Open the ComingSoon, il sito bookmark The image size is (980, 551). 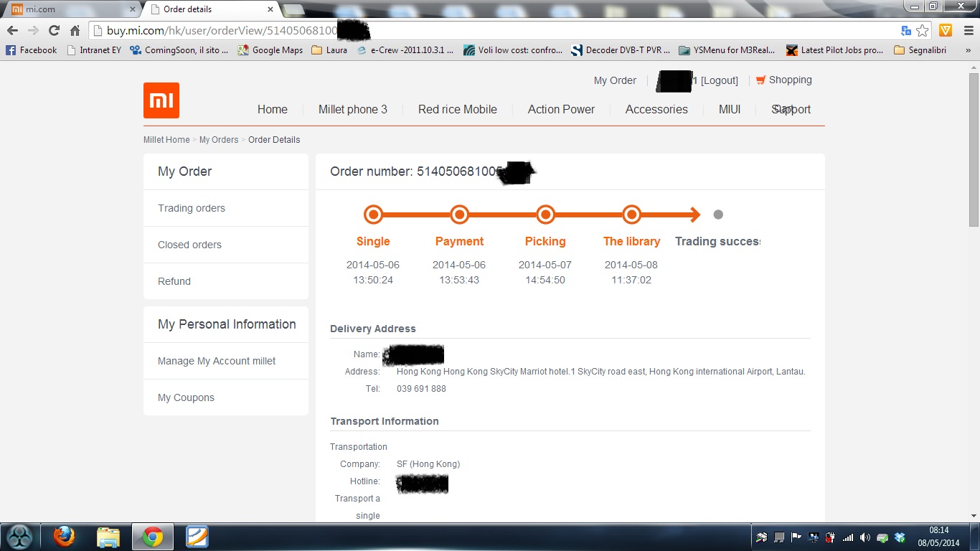[x=179, y=50]
